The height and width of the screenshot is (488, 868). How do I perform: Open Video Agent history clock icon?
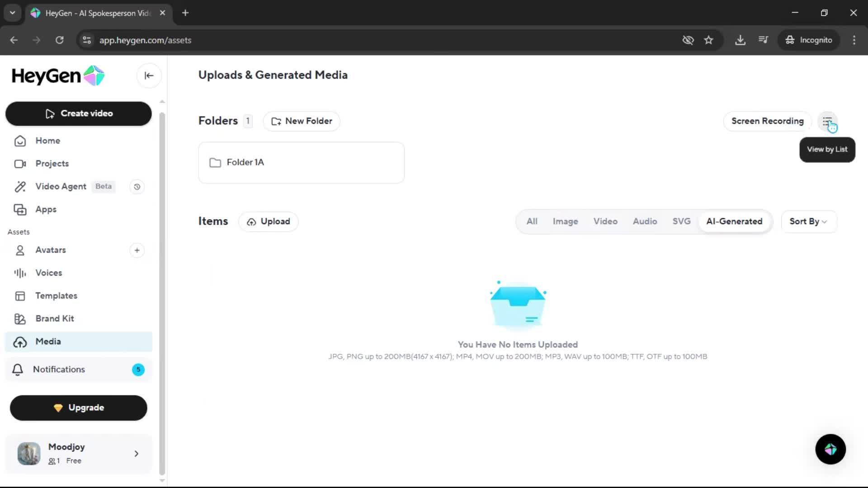pyautogui.click(x=137, y=187)
